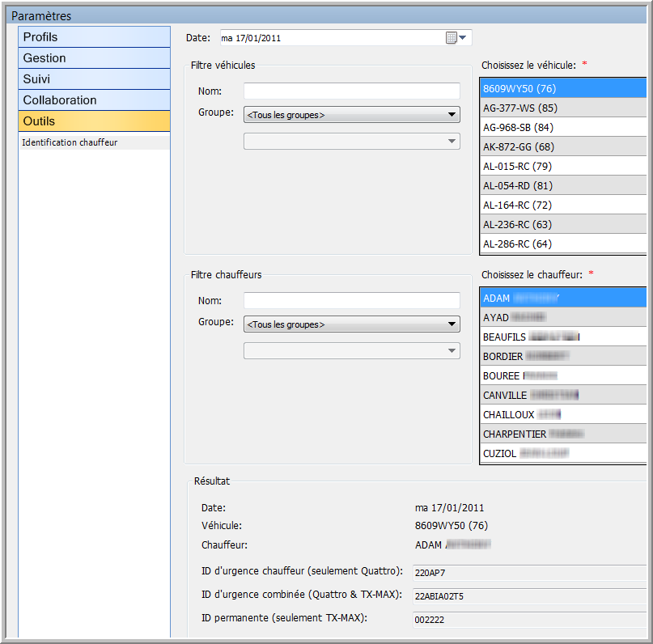Select the Outils section
This screenshot has width=653, height=644.
[x=94, y=121]
